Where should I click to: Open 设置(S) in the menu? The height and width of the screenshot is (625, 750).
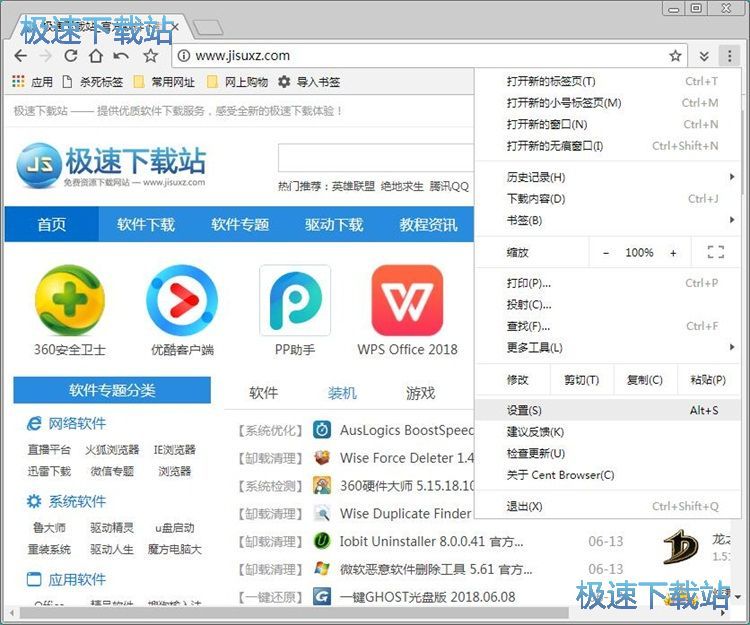(607, 410)
